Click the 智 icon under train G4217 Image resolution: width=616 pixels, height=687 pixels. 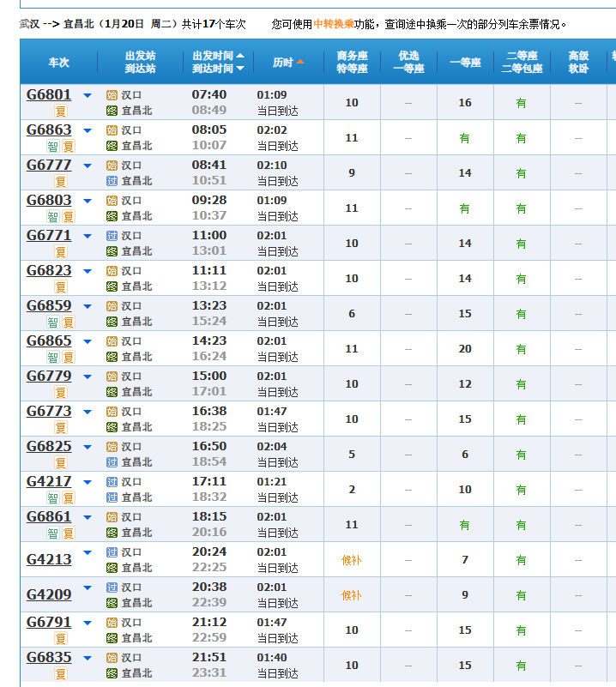[x=53, y=497]
